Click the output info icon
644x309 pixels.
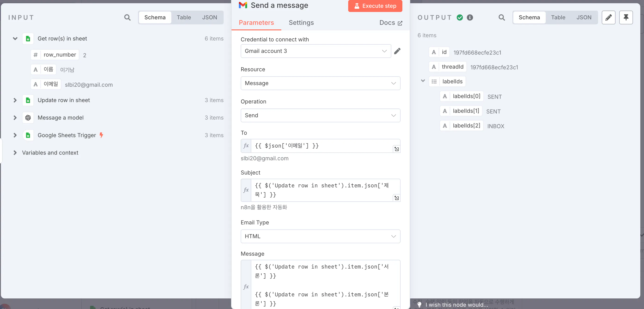470,17
